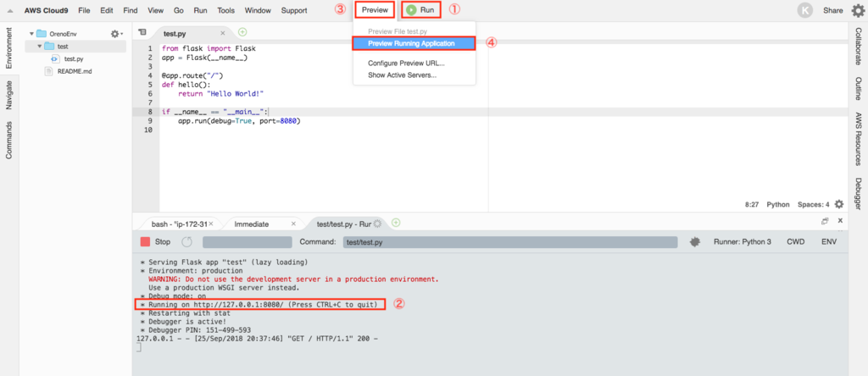Open the Collaborate side panel

[858, 46]
